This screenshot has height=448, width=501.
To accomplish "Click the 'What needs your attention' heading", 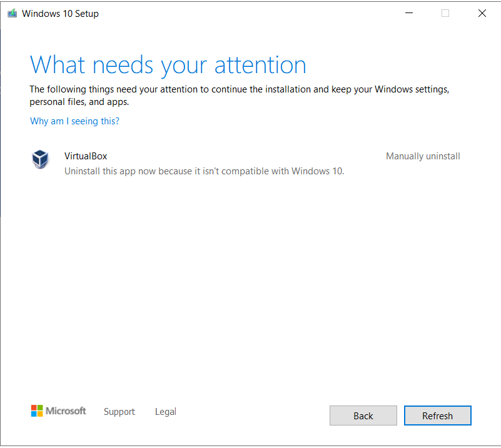I will pyautogui.click(x=168, y=66).
